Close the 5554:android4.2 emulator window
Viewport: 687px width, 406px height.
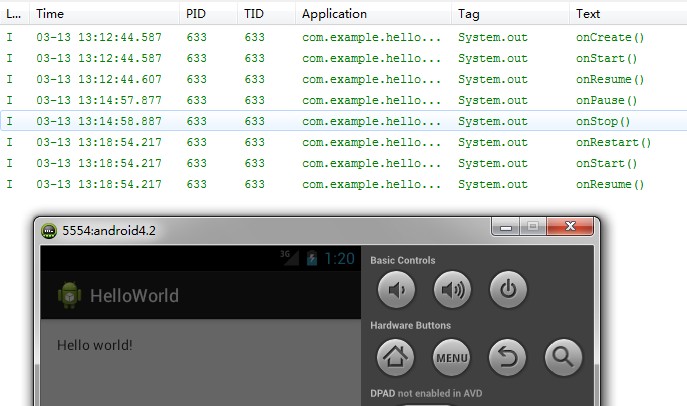pos(570,226)
